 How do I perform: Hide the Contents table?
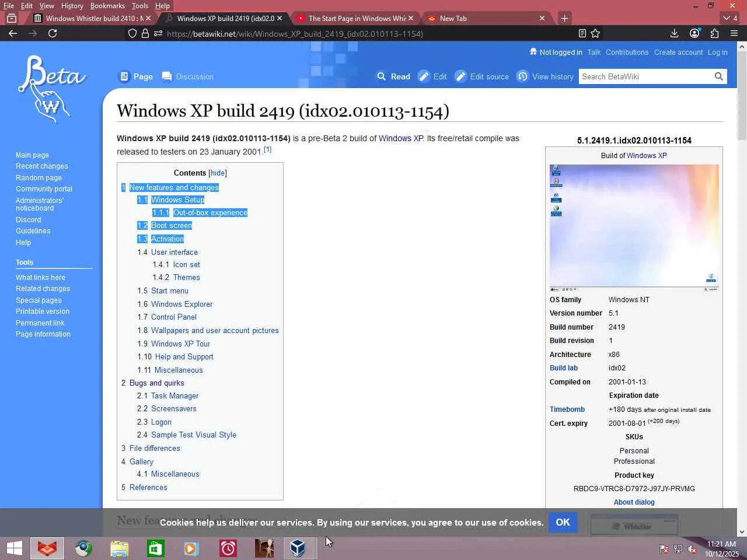pos(218,173)
